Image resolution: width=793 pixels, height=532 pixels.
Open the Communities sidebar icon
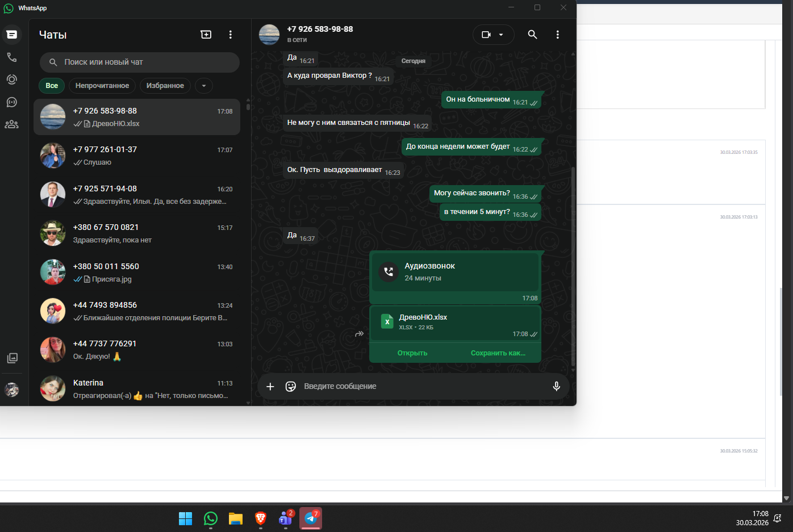[x=12, y=124]
